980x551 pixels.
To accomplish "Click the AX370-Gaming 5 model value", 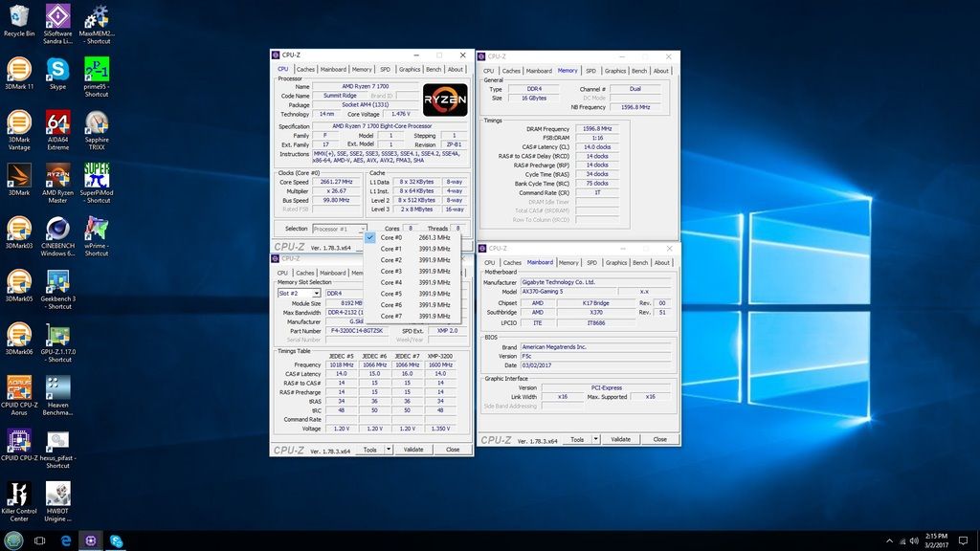I will 568,292.
